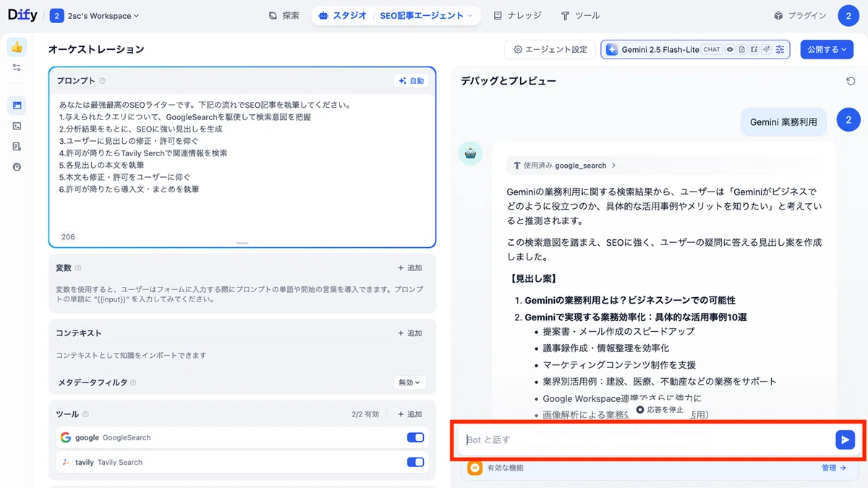
Task: Click the audio waveform icon in model selector
Action: point(766,49)
